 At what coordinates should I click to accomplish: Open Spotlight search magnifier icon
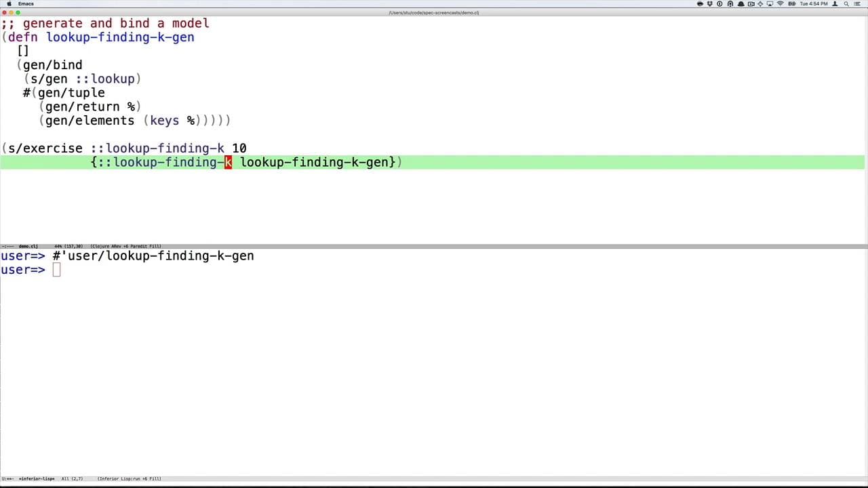(846, 3)
